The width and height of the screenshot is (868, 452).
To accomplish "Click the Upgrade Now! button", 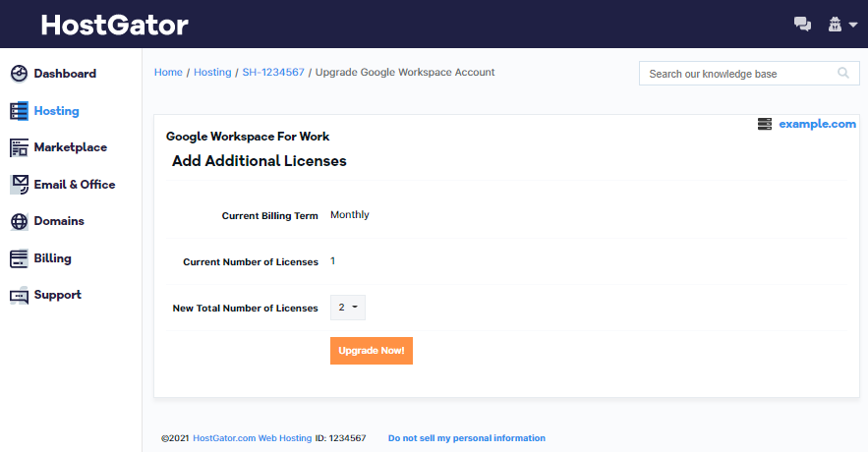I will (372, 351).
